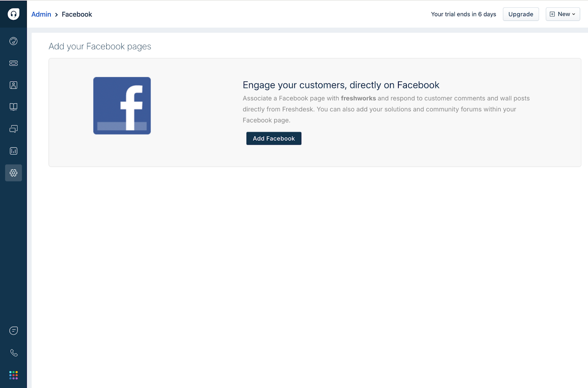Open Solutions via the book icon
Viewport: 588px width, 388px height.
[14, 107]
